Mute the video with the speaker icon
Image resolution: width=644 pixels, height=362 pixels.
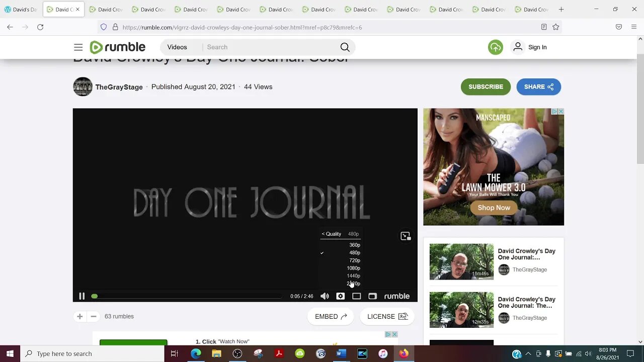325,296
